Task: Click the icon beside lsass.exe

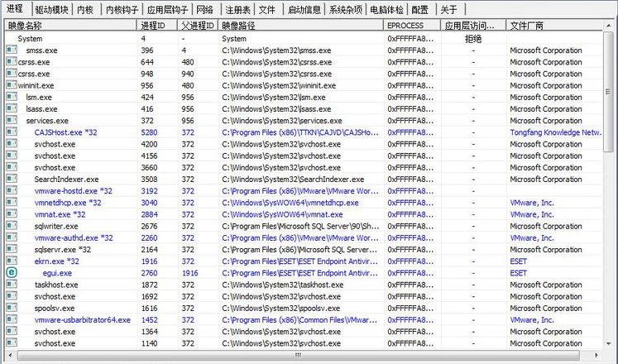Action: coord(12,108)
